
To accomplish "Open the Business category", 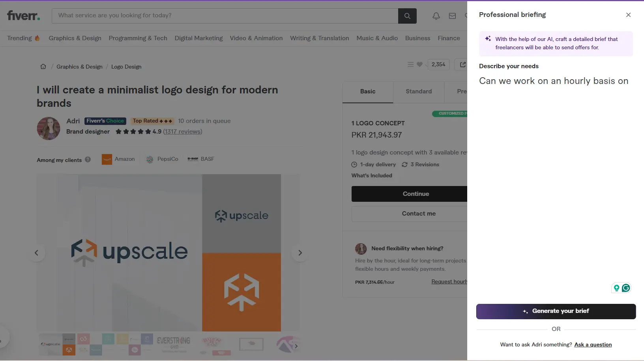I will coord(417,38).
